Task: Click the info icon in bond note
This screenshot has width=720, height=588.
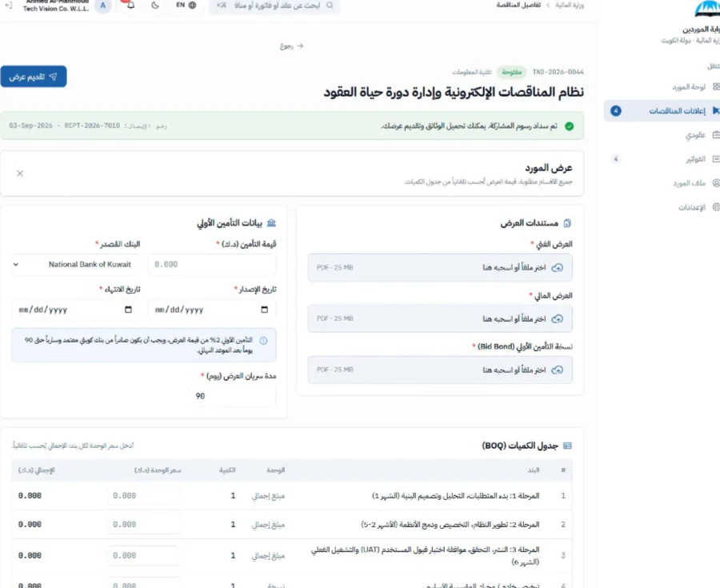Action: pos(263,341)
